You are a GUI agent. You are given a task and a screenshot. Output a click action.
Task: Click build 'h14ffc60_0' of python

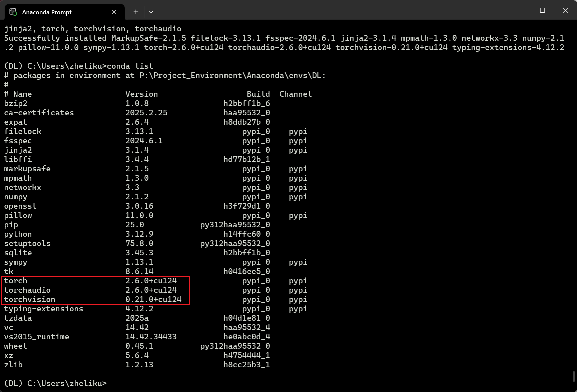point(247,234)
